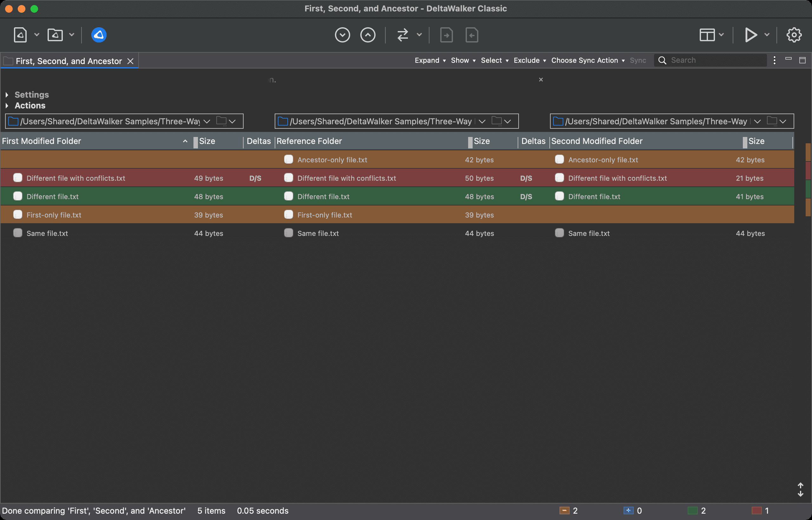Click browse folder icon for first path

coord(221,121)
